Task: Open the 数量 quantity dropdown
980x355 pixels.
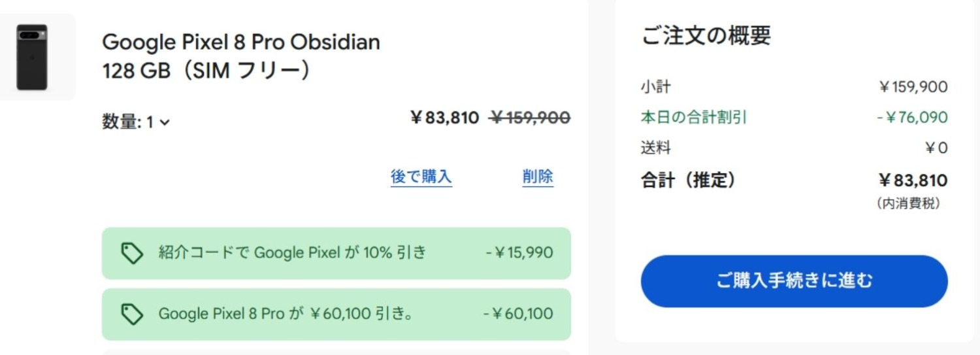Action: [x=136, y=122]
